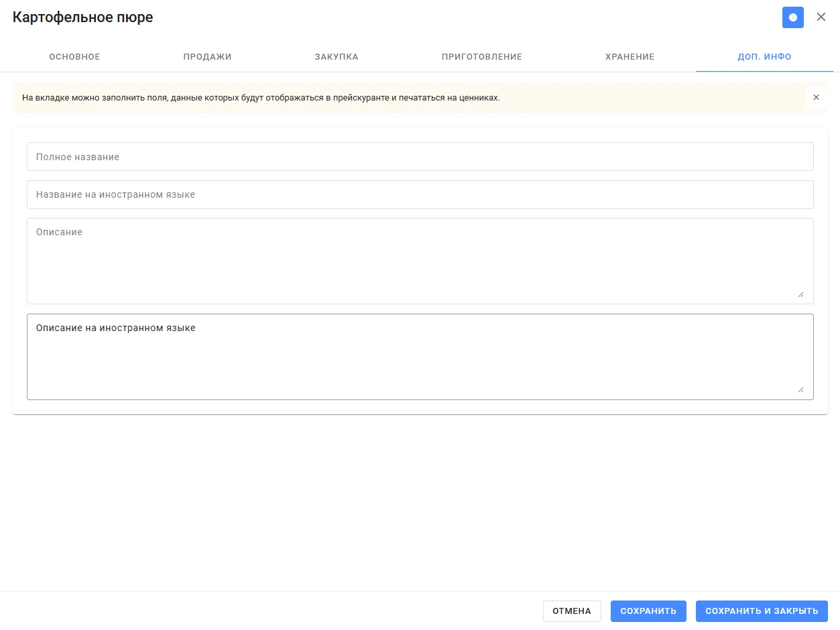840x630 pixels.
Task: Dismiss the yellow hint banner
Action: (x=816, y=97)
